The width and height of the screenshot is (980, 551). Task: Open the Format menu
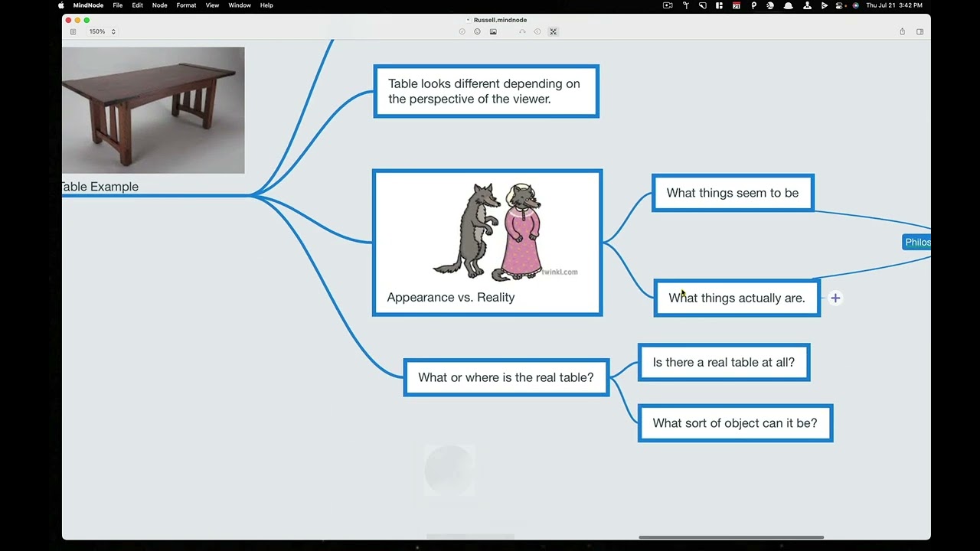click(186, 5)
